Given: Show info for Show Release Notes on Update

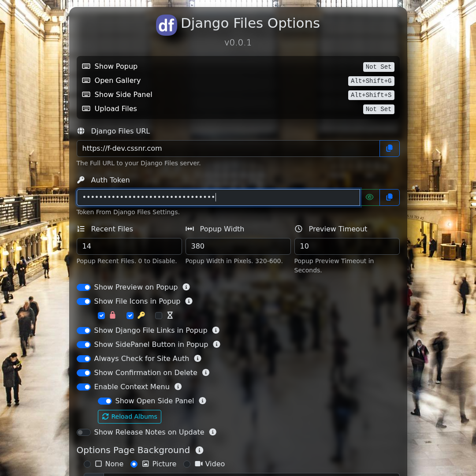Looking at the screenshot, I should click(x=213, y=432).
